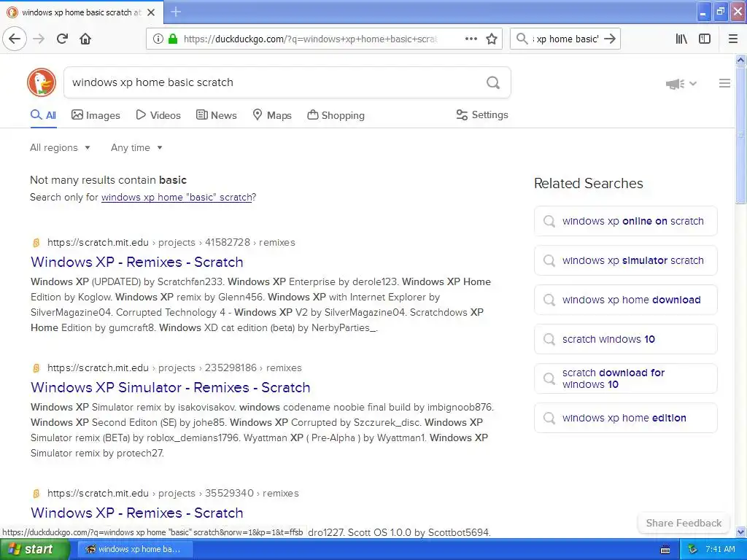Click scrollbar up arrow

click(740, 60)
